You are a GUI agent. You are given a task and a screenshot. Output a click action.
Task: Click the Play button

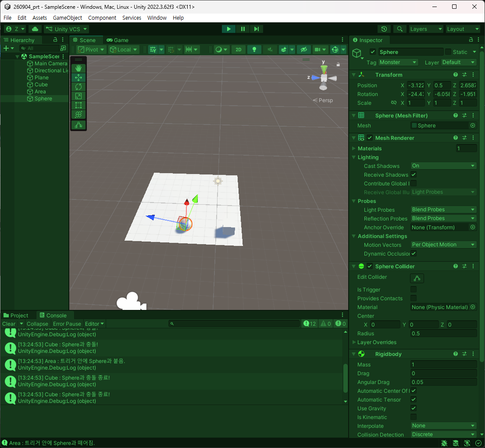228,29
